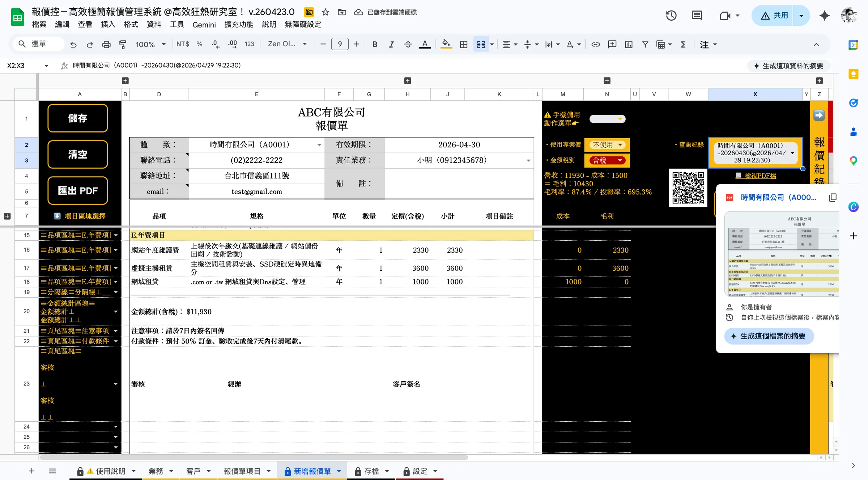This screenshot has height=480, width=868.
Task: Open the zoom 100% dropdown
Action: [150, 44]
